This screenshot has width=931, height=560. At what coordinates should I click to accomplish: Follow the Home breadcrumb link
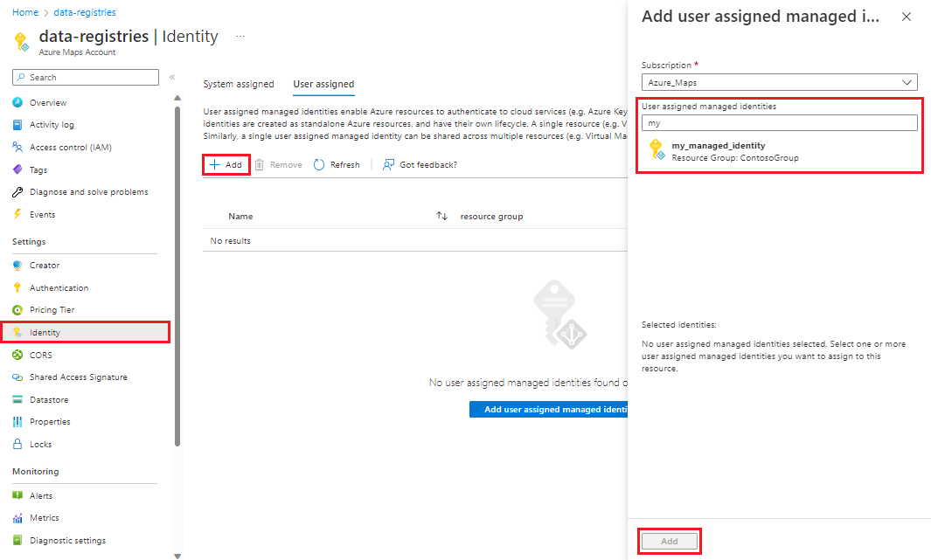25,12
